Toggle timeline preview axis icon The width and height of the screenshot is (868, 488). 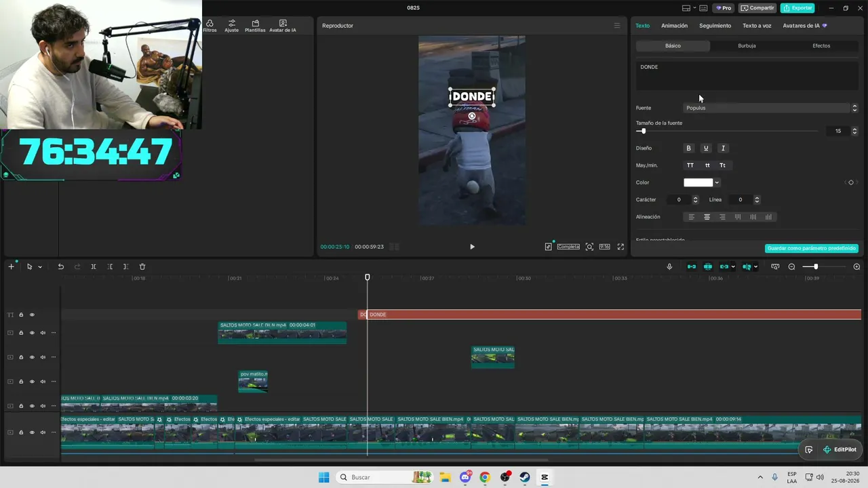click(745, 267)
